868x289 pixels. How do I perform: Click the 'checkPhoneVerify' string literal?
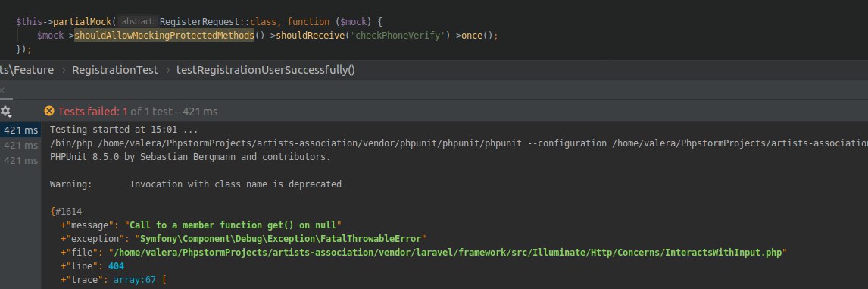398,36
